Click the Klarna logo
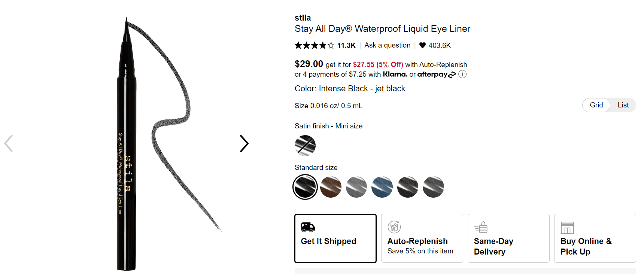Image resolution: width=644 pixels, height=274 pixels. pos(395,74)
